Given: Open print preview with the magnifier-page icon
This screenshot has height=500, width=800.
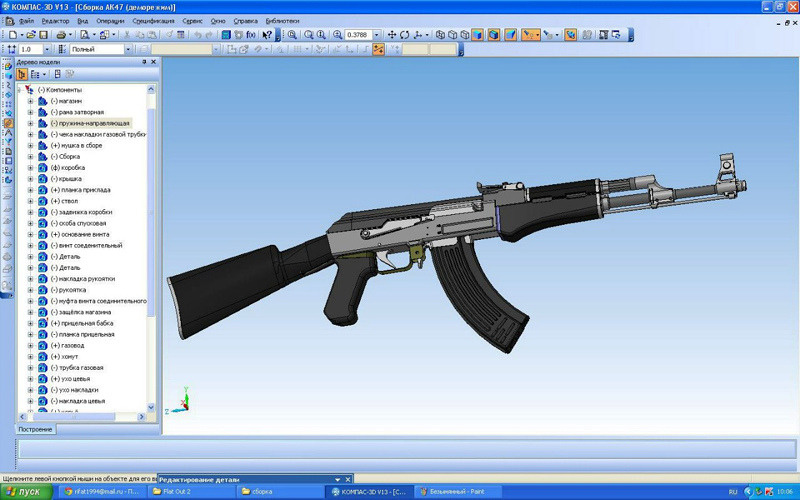Looking at the screenshot, I should point(85,35).
